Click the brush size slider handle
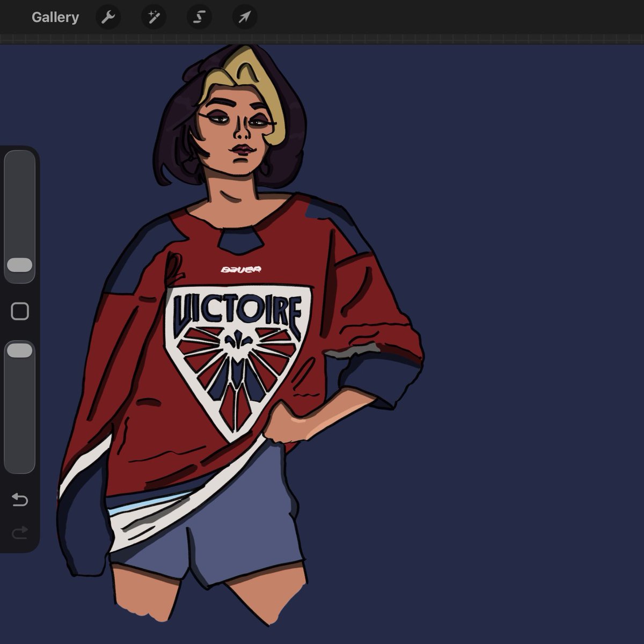The width and height of the screenshot is (644, 644). click(20, 265)
